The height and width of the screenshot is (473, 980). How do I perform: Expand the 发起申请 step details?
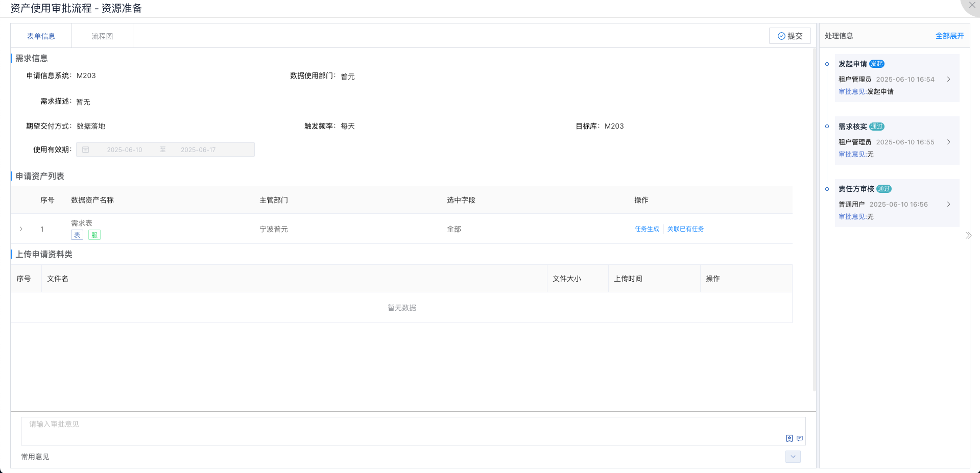point(948,80)
